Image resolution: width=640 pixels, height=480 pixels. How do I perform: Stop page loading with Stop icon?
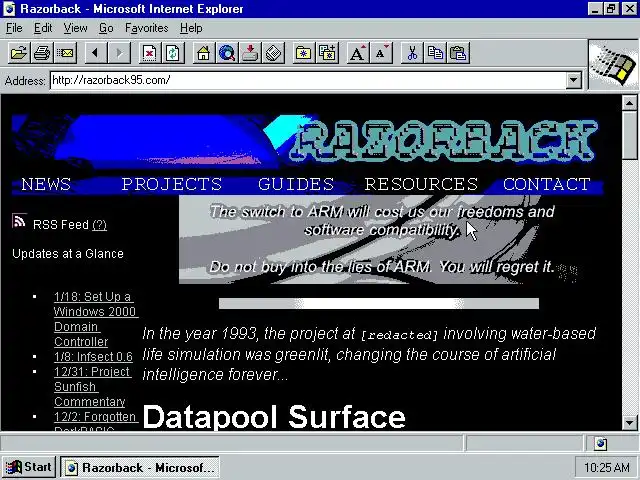point(149,53)
